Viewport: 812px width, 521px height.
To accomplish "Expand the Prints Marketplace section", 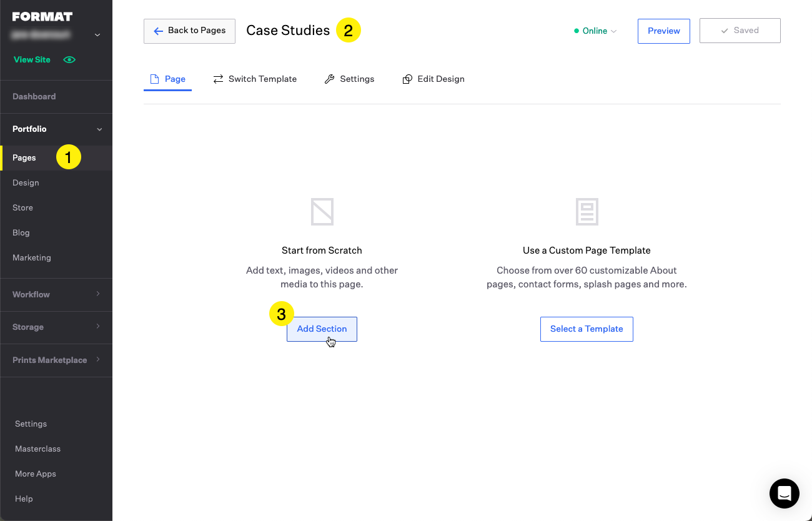I will click(x=98, y=360).
